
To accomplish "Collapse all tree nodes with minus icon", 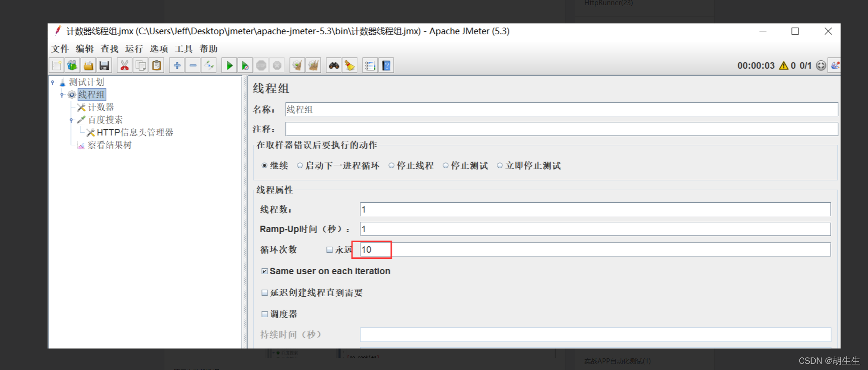I will 193,65.
